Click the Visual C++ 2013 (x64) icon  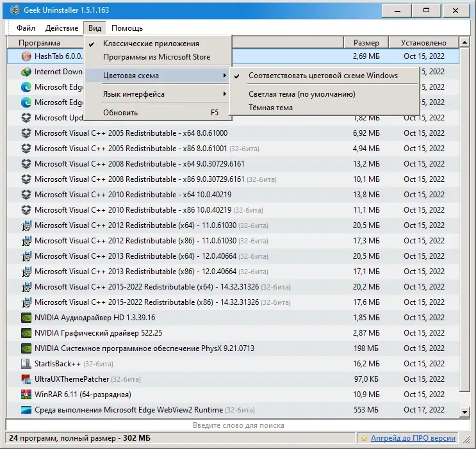pyautogui.click(x=26, y=256)
